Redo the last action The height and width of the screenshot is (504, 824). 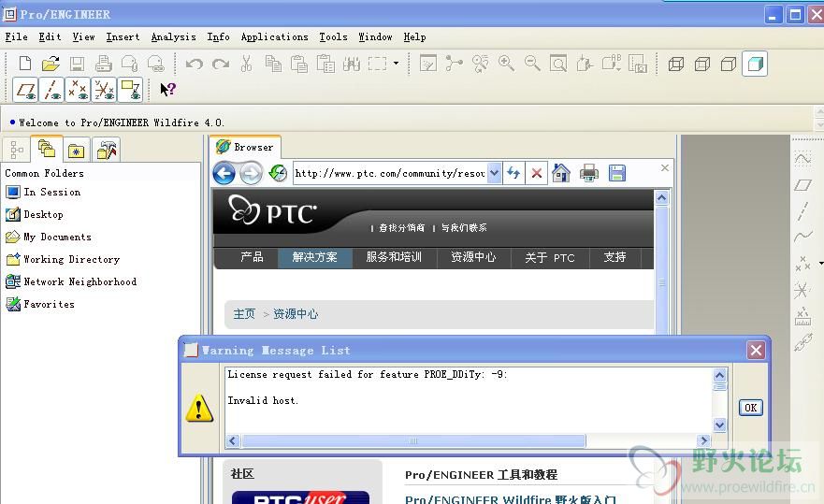coord(221,64)
